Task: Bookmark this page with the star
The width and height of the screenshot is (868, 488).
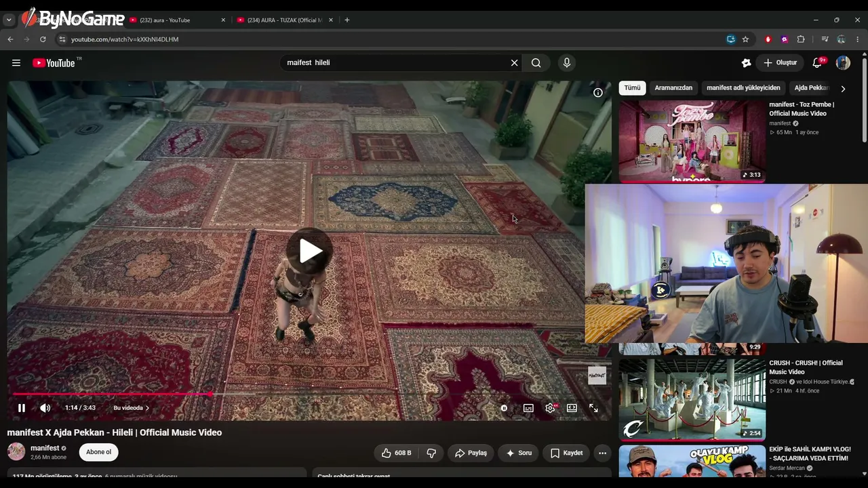Action: 745,39
